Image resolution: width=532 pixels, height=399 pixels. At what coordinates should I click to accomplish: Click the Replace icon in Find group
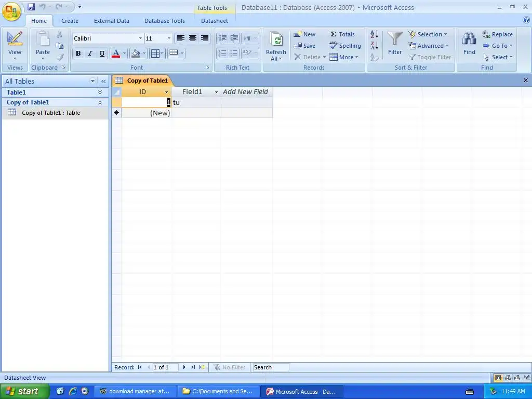(x=486, y=34)
